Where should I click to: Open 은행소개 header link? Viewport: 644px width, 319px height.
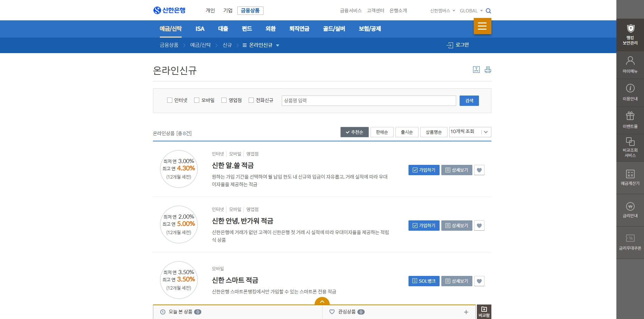point(398,11)
